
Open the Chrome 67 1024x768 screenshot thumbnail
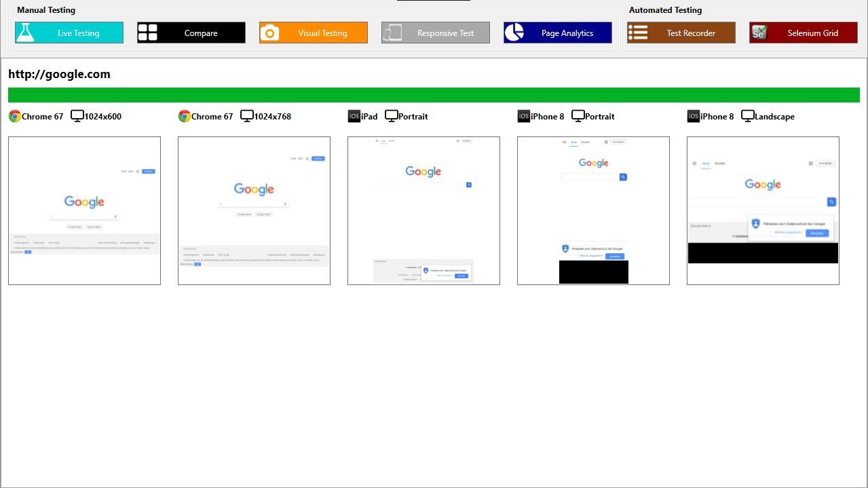(254, 210)
